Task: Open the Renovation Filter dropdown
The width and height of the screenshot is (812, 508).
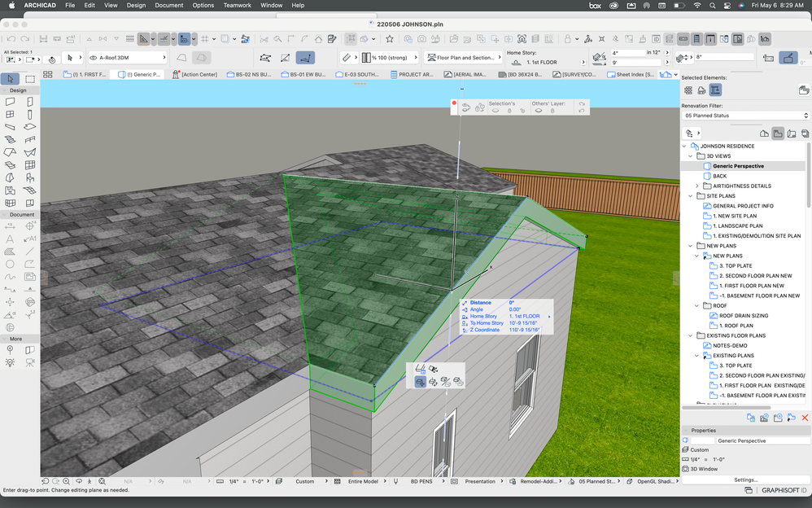Action: tap(744, 116)
